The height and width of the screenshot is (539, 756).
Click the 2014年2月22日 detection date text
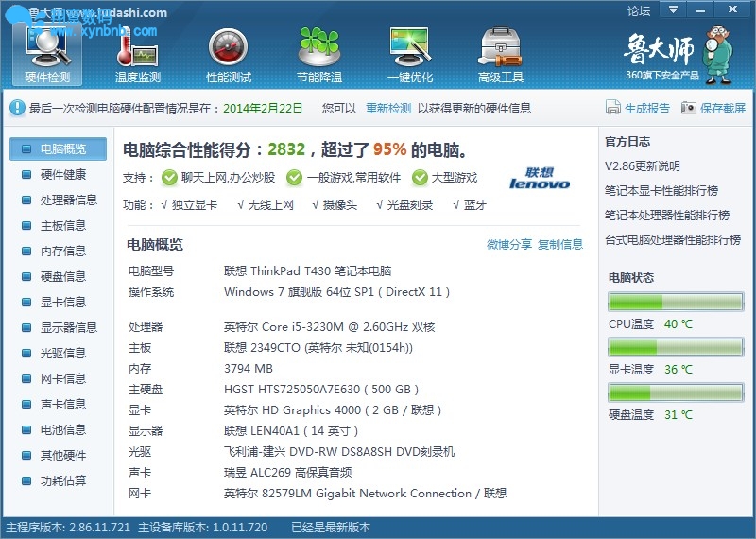pyautogui.click(x=263, y=108)
